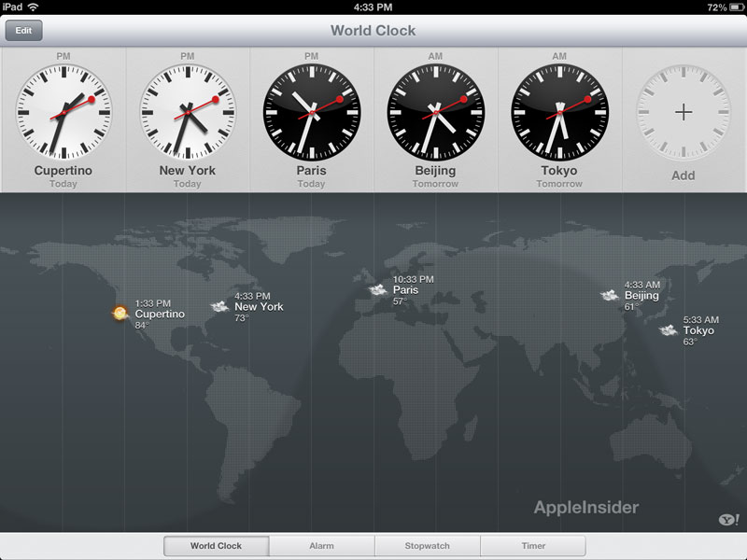Select the Beijing cloud weather icon on map
The image size is (747, 560).
610,295
